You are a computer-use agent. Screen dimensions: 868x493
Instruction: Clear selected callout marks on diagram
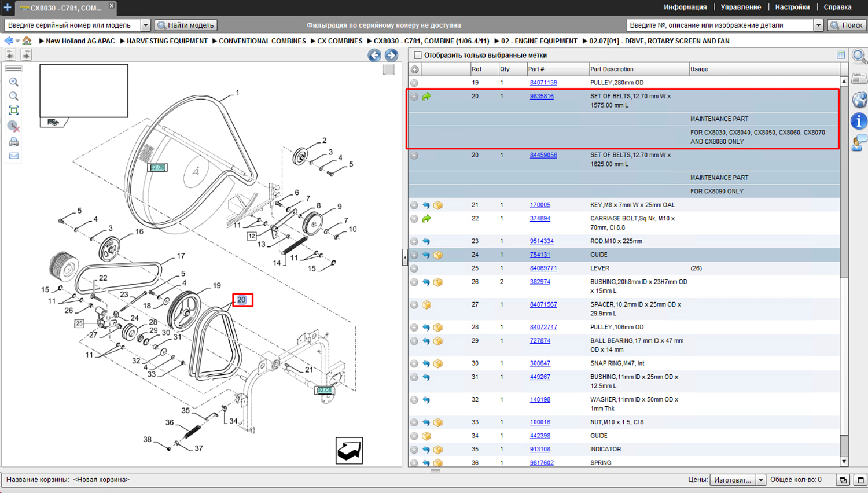point(14,126)
